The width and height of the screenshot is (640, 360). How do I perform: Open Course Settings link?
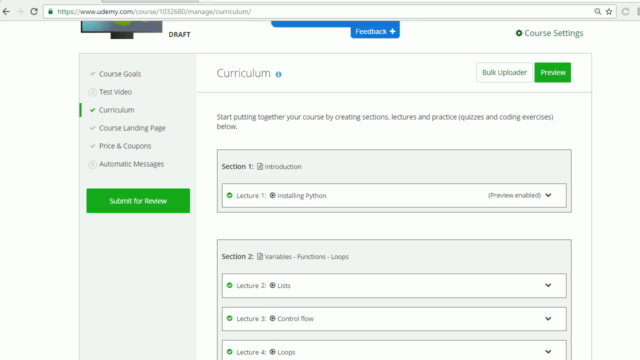coord(553,33)
